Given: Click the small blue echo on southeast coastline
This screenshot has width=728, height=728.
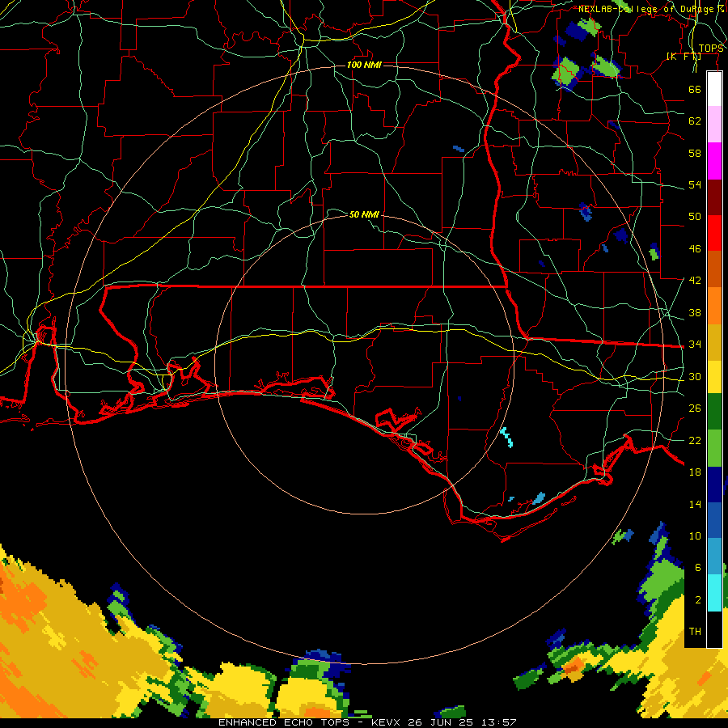Looking at the screenshot, I should pos(539,498).
